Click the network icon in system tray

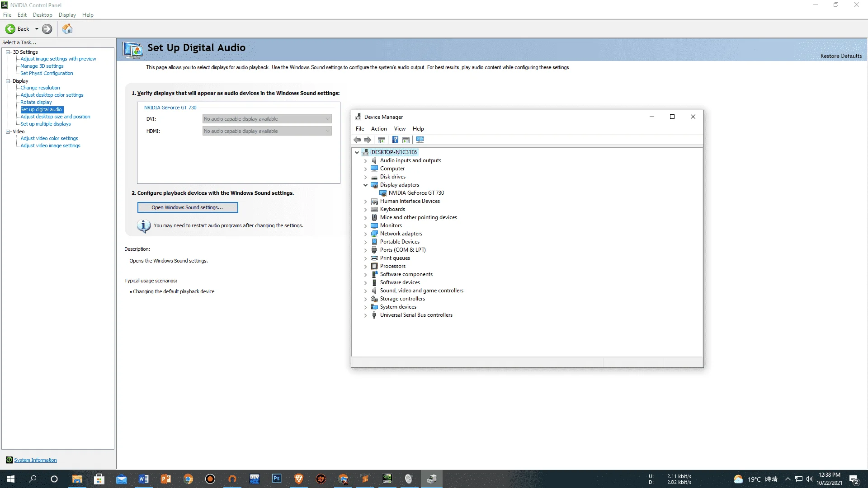point(799,479)
